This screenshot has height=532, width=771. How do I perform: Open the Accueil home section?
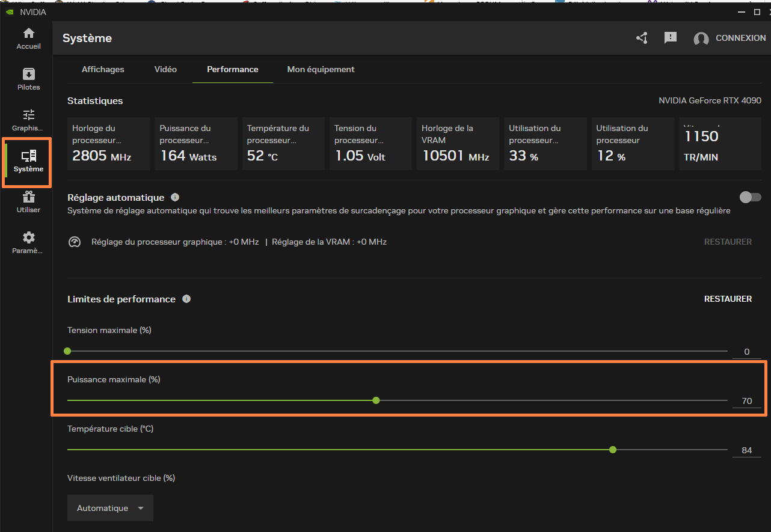point(28,38)
